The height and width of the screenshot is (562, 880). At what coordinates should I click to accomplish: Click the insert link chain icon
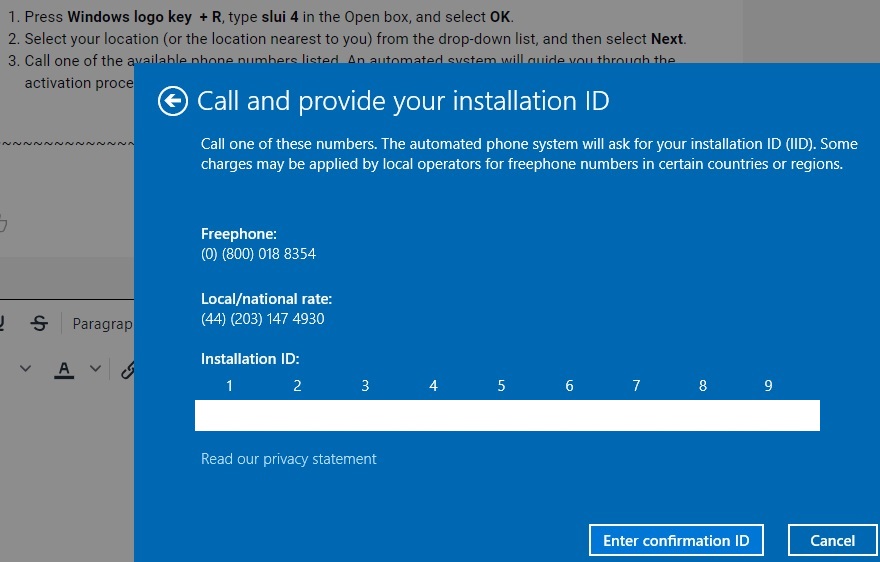[127, 370]
